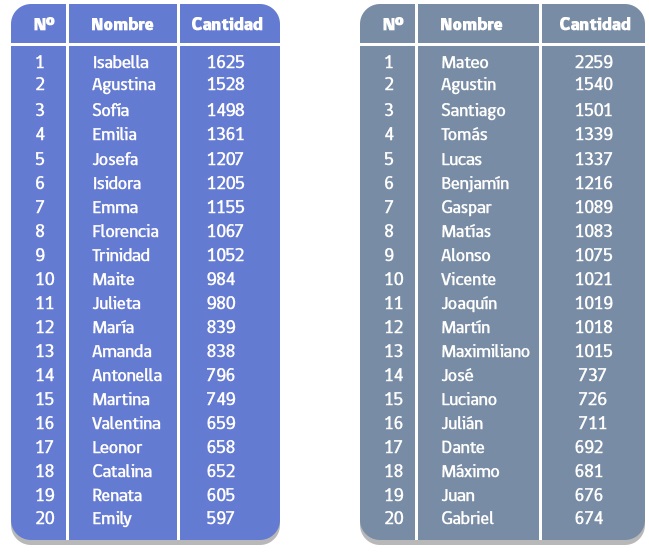Select the name Antonella

pos(127,375)
